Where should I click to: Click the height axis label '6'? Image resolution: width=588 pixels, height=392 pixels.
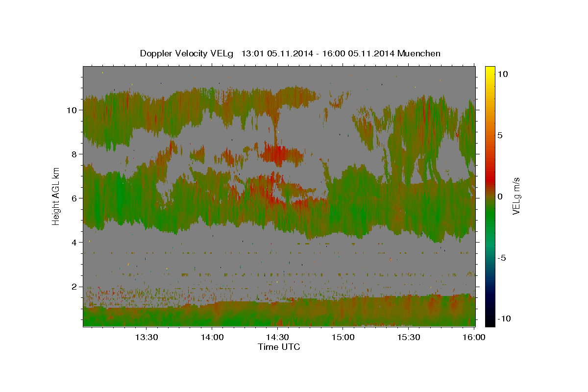pyautogui.click(x=74, y=198)
